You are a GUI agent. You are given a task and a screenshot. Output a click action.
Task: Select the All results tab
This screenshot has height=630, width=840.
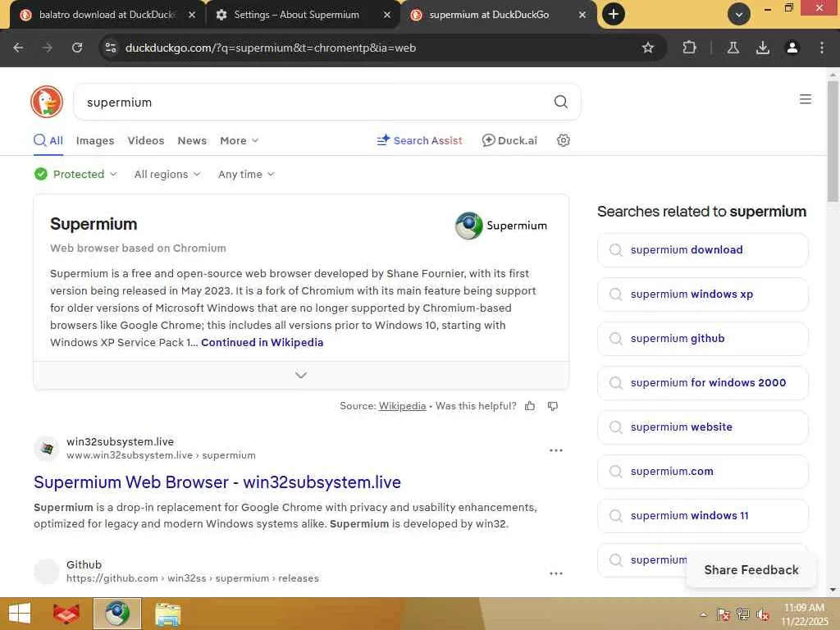[48, 140]
